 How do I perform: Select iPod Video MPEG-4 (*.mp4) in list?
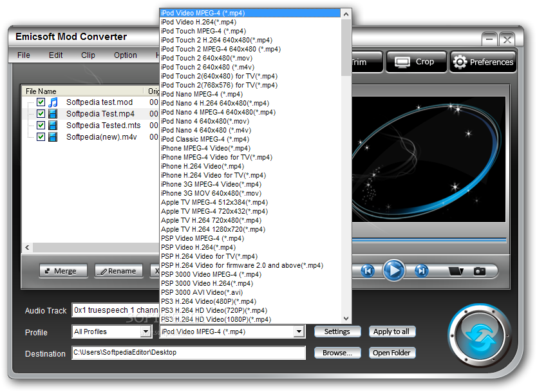(x=250, y=13)
